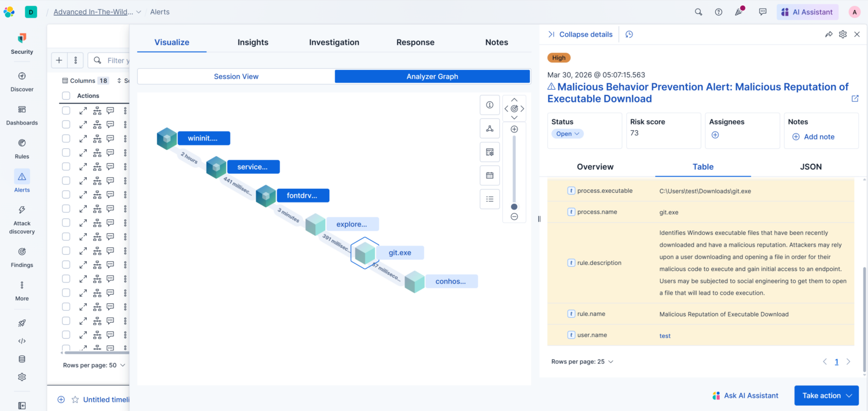Screen dimensions: 868x411
Task: Switch to the JSON tab
Action: pos(810,167)
